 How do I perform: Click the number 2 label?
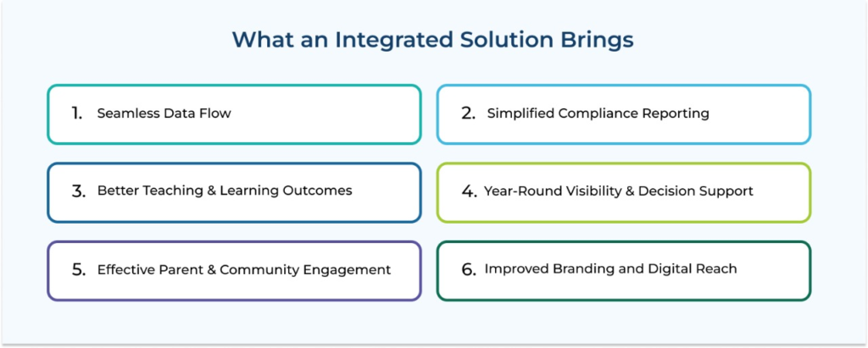(468, 113)
